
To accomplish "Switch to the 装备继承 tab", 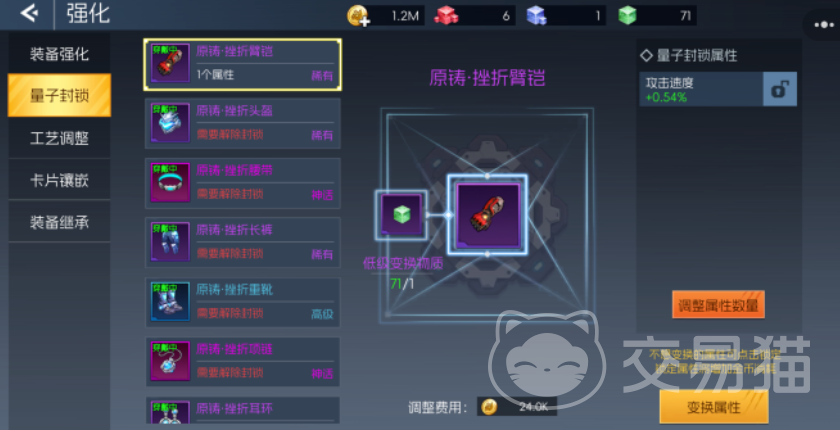I will pos(59,222).
